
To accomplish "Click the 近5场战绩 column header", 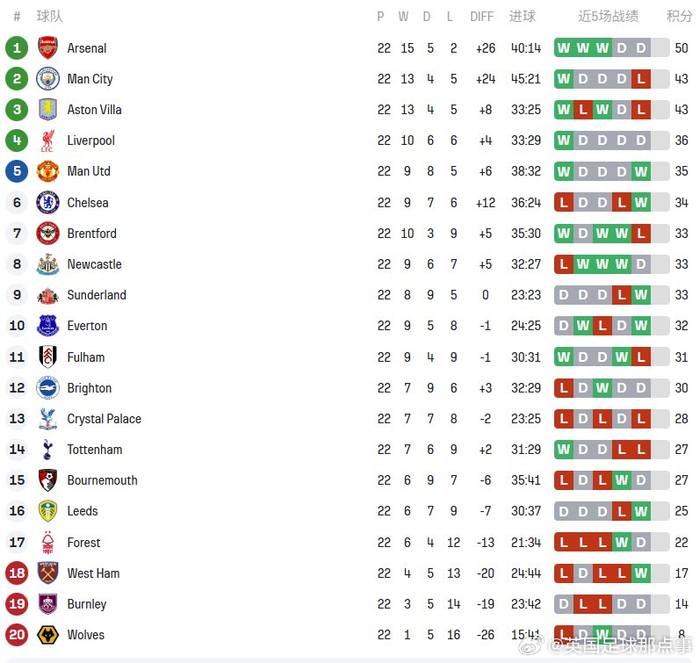I will [608, 16].
